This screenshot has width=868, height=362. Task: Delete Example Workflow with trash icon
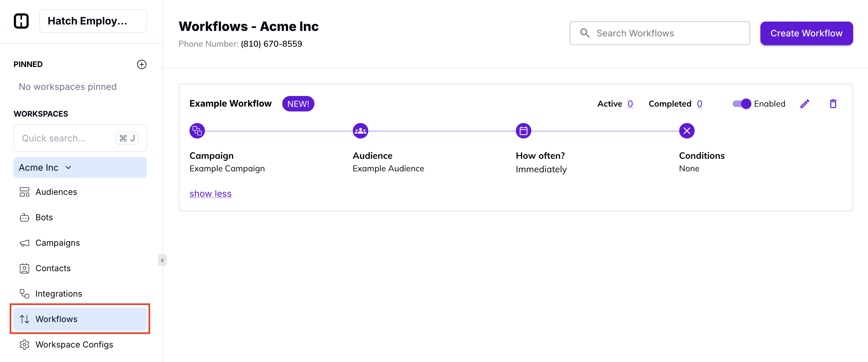pyautogui.click(x=833, y=104)
